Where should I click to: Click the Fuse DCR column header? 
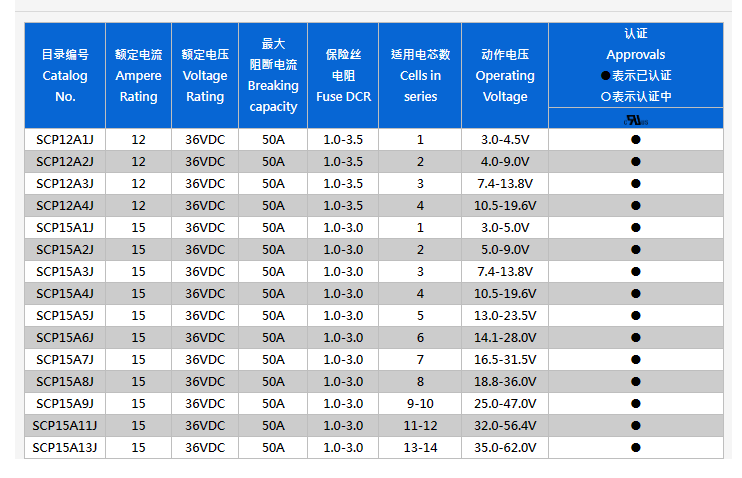[343, 76]
